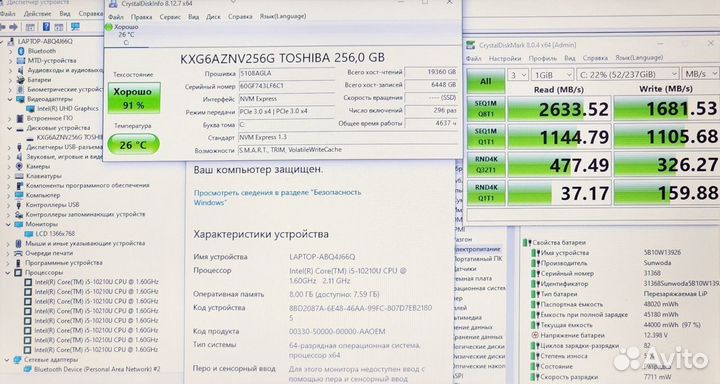
Task: Collapse the Дисковые устройства category
Action: pyautogui.click(x=10, y=128)
